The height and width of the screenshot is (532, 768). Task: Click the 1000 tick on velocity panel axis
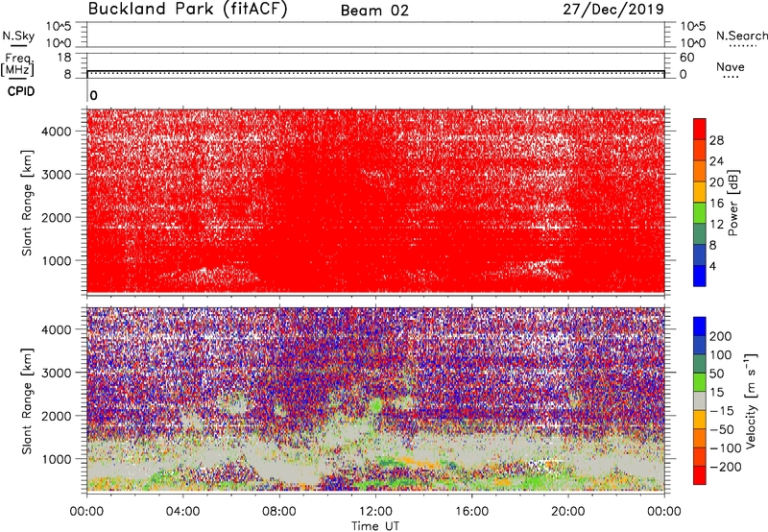coord(57,459)
